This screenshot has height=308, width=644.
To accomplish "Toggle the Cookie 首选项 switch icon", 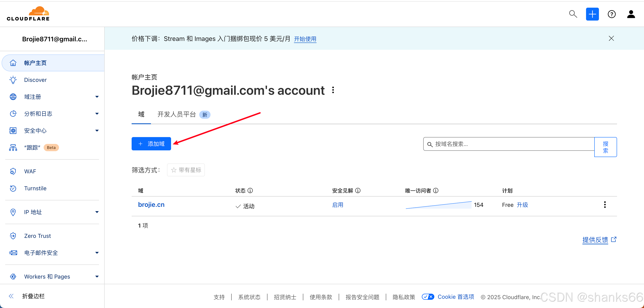I will (x=428, y=297).
